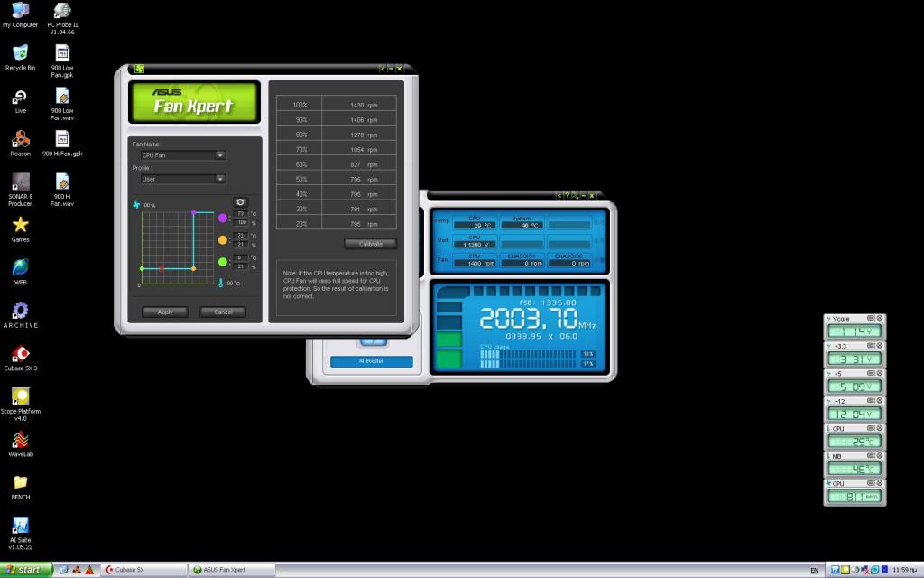The image size is (924, 578).
Task: Select the 900 Hi Fan.gpk file icon
Action: click(62, 144)
